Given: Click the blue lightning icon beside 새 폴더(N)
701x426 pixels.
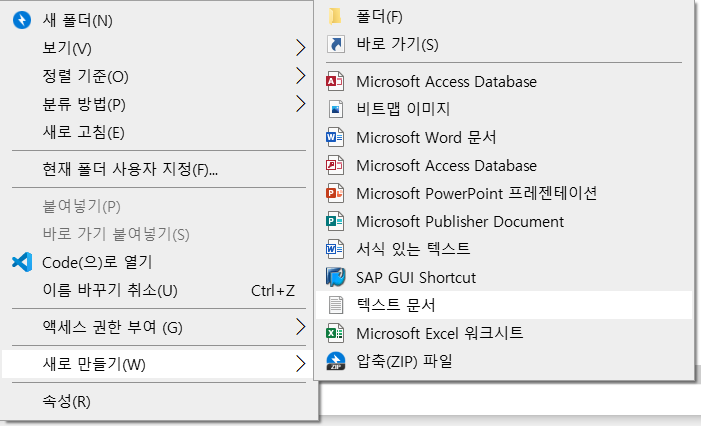Looking at the screenshot, I should 22,20.
